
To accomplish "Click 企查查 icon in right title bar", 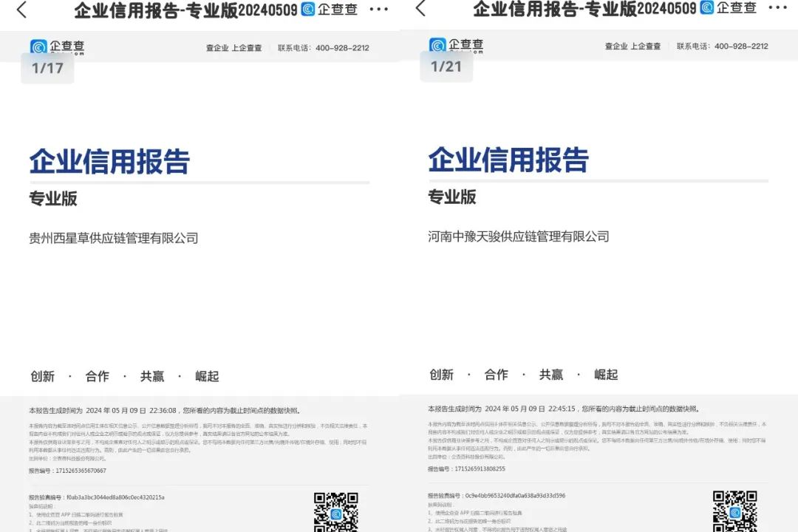I will (x=707, y=8).
